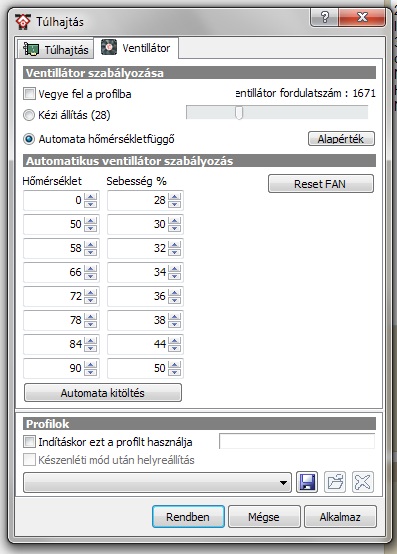
Task: Increase temperature value 58 with up arrow
Action: pyautogui.click(x=90, y=244)
